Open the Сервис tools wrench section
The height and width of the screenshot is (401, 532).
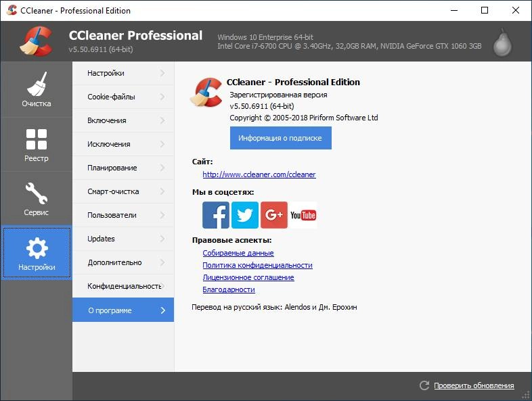(37, 199)
